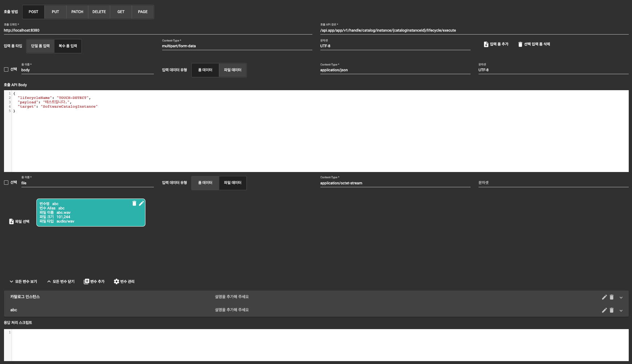Click the 파일 선택 file icon
Image resolution: width=632 pixels, height=364 pixels.
point(11,221)
